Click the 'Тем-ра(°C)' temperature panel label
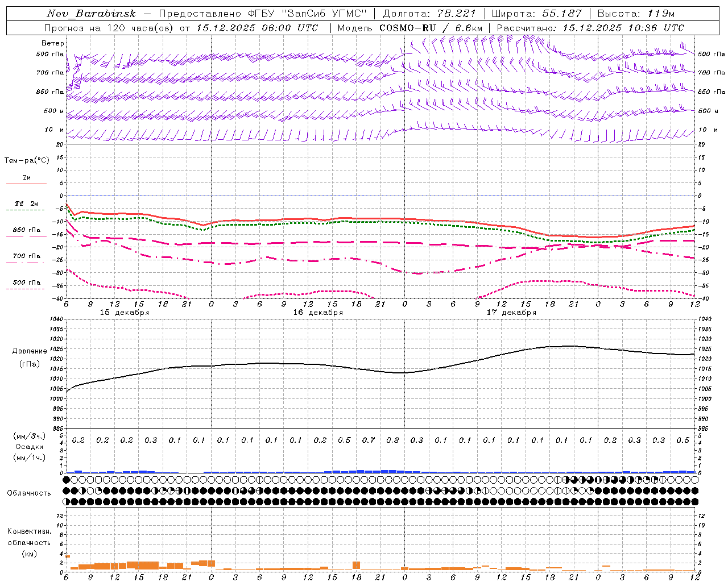 click(x=27, y=161)
